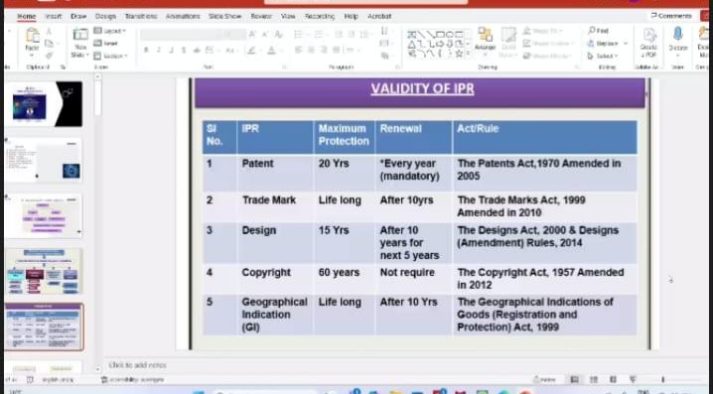Toggle Underline formatting
This screenshot has width=713, height=394.
click(x=171, y=50)
